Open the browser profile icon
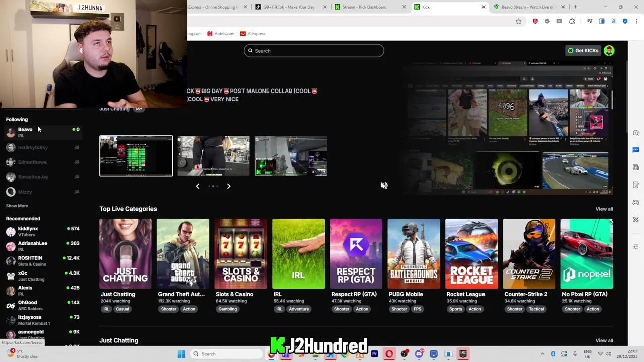The width and height of the screenshot is (644, 362). click(x=613, y=21)
